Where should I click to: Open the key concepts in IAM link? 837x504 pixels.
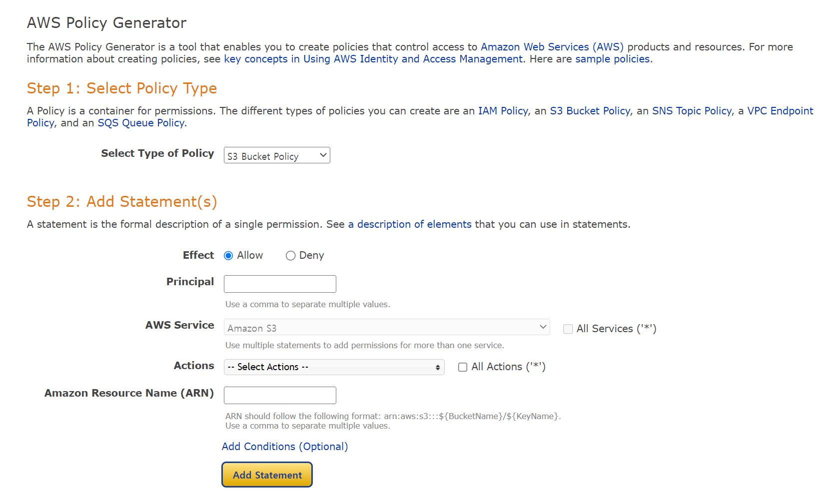373,59
